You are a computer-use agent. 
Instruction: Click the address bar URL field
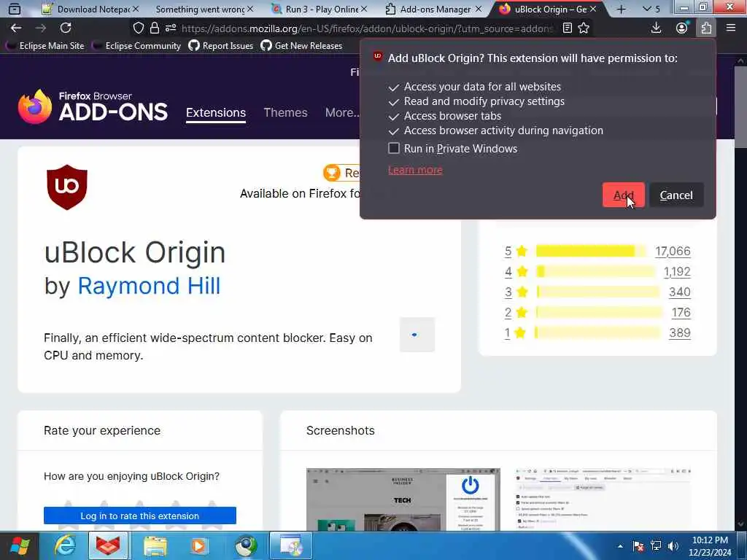click(367, 28)
